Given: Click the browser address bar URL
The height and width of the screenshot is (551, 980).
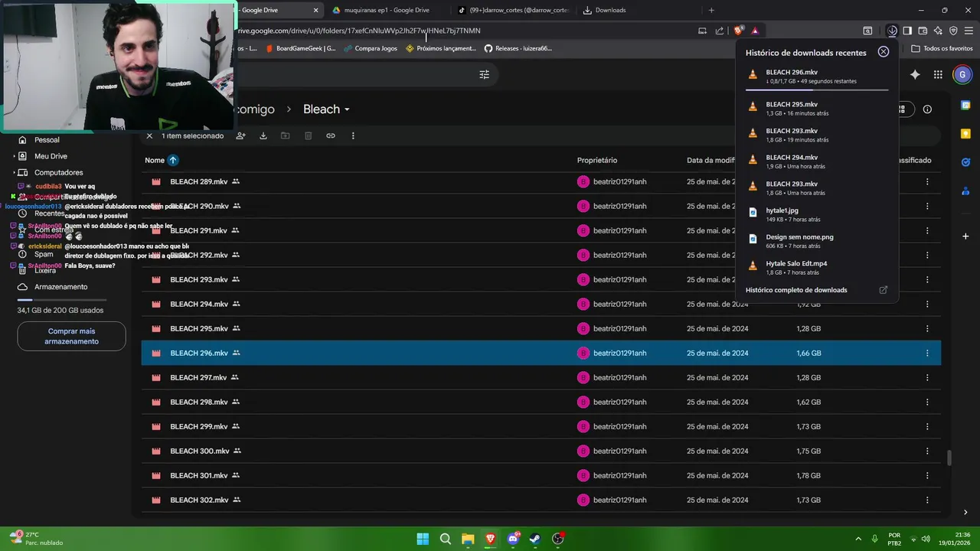Looking at the screenshot, I should [358, 31].
